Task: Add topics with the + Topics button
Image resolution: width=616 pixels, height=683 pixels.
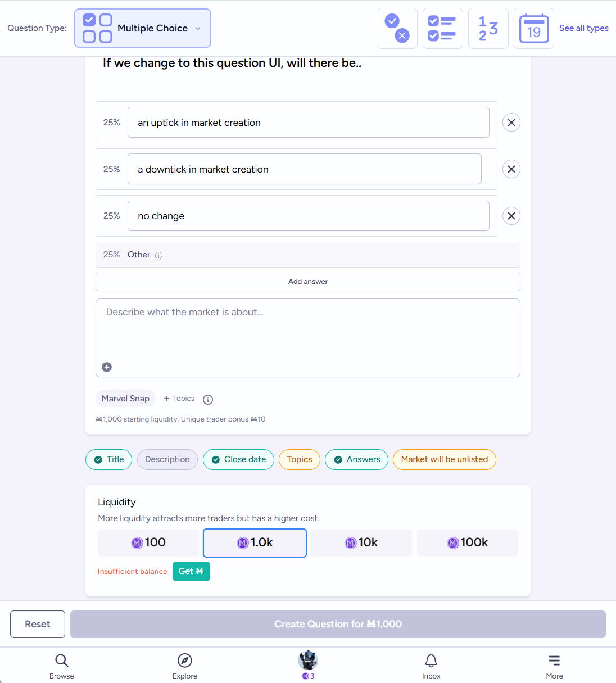Action: [x=179, y=399]
